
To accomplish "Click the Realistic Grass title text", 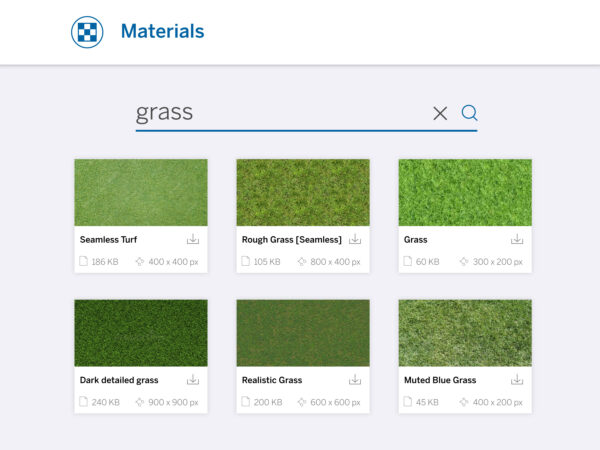I will point(272,381).
